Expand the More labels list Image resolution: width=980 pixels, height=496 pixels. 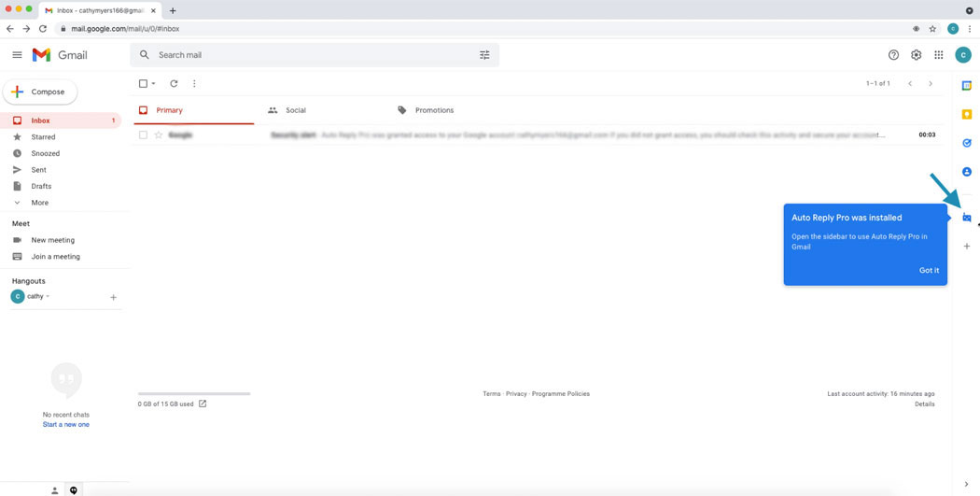39,203
